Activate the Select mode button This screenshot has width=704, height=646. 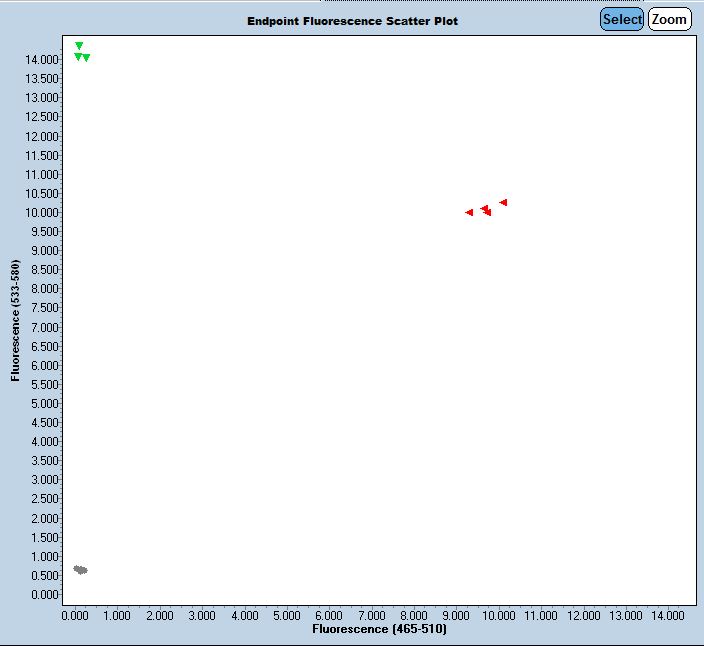pos(622,19)
